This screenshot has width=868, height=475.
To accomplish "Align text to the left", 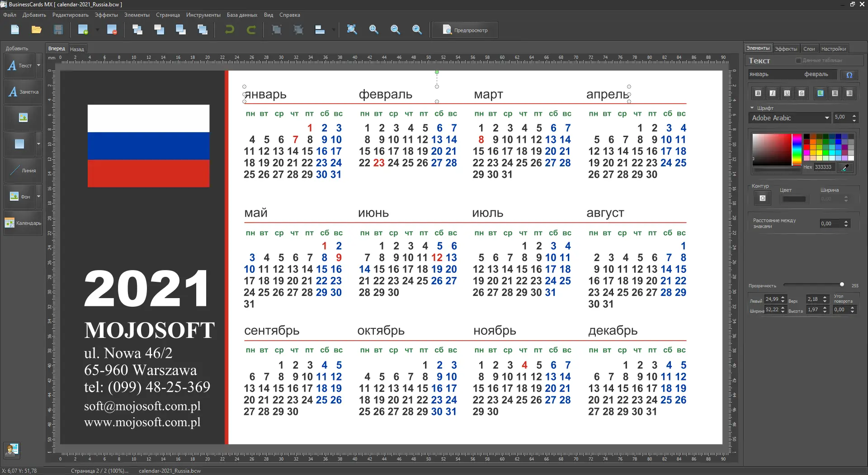I will click(821, 93).
